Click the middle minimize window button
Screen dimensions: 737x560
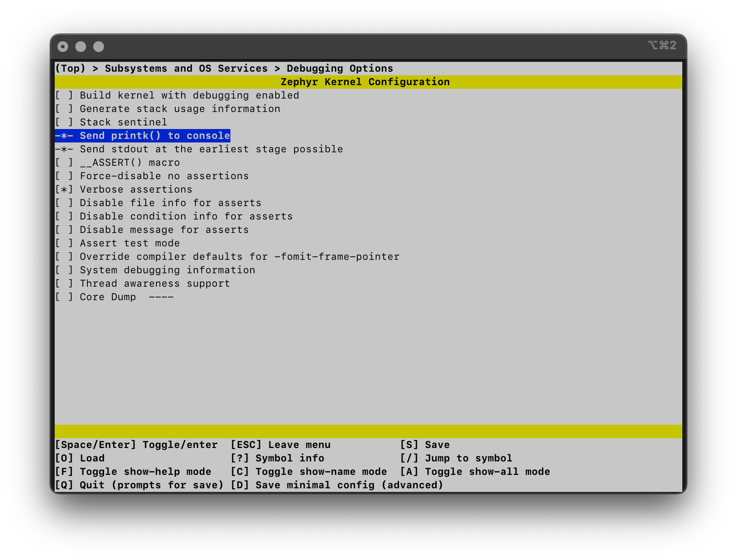81,47
